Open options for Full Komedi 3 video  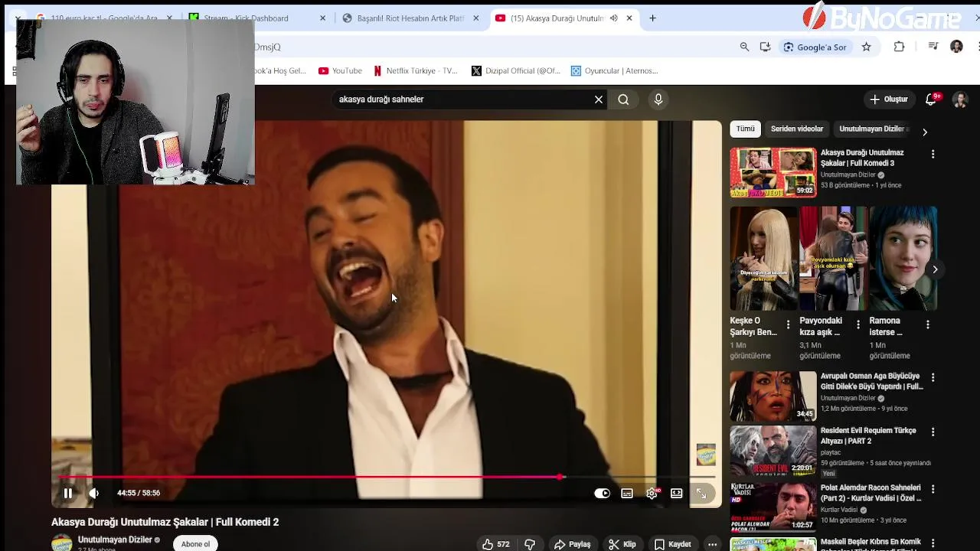[x=933, y=154]
